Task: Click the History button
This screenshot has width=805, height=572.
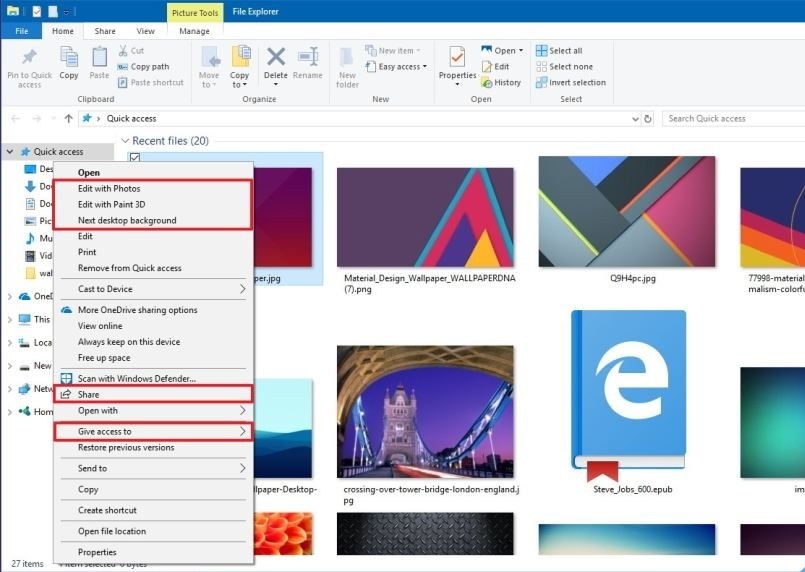Action: tap(501, 83)
